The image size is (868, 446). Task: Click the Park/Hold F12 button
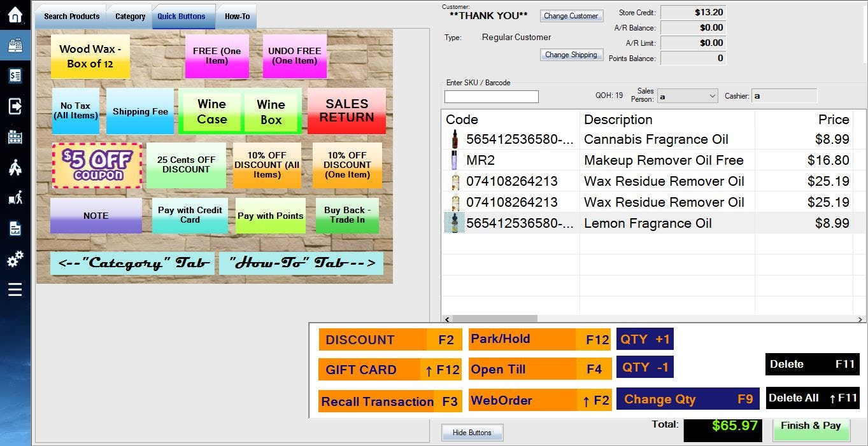(x=540, y=339)
